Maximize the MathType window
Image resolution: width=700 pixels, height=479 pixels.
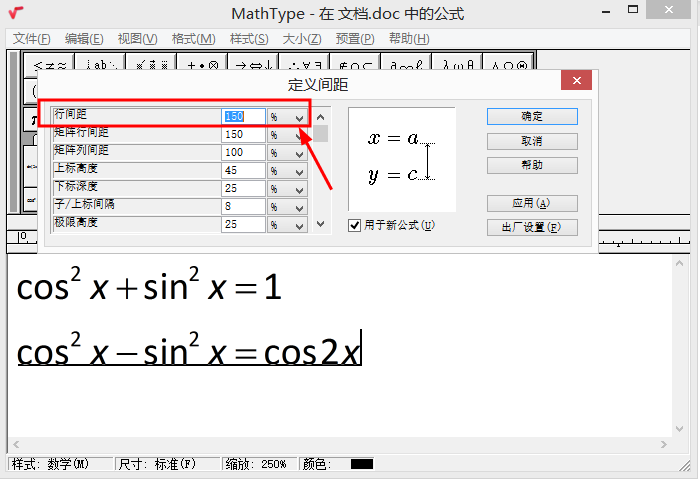pos(633,10)
